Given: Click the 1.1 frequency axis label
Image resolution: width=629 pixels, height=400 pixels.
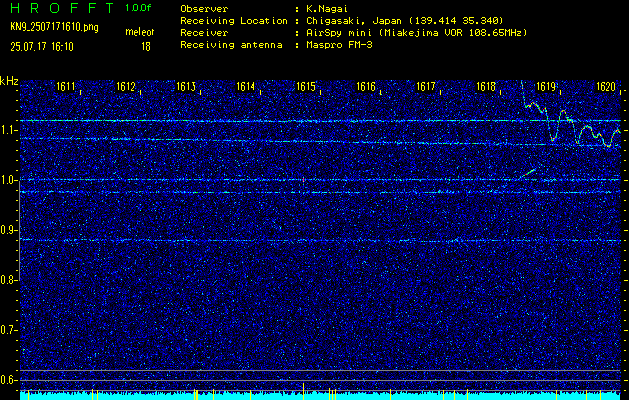Looking at the screenshot, I should point(8,130).
